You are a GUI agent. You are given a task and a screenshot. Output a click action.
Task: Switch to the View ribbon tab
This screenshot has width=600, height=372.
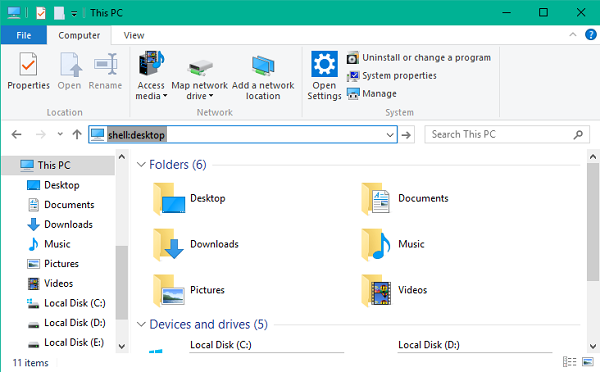point(134,35)
